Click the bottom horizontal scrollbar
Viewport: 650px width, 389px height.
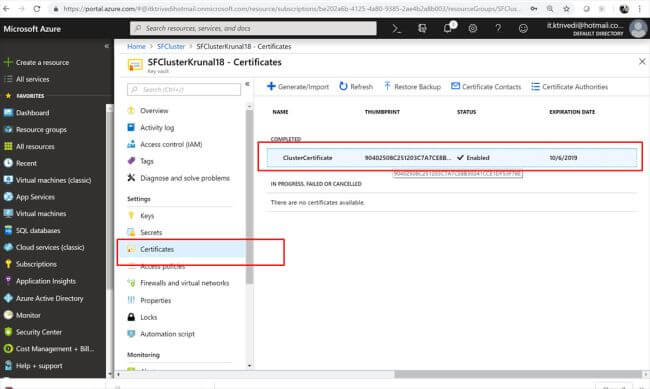(518, 374)
